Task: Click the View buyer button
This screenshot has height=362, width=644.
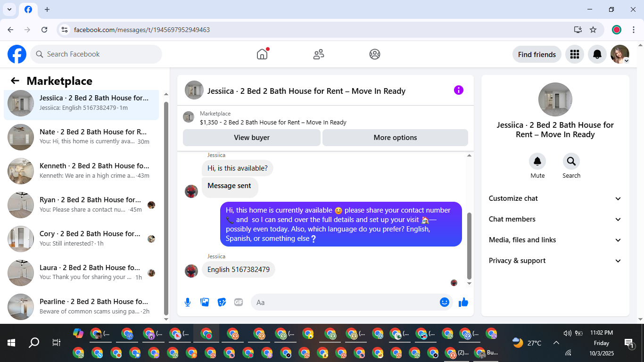Action: tap(252, 138)
